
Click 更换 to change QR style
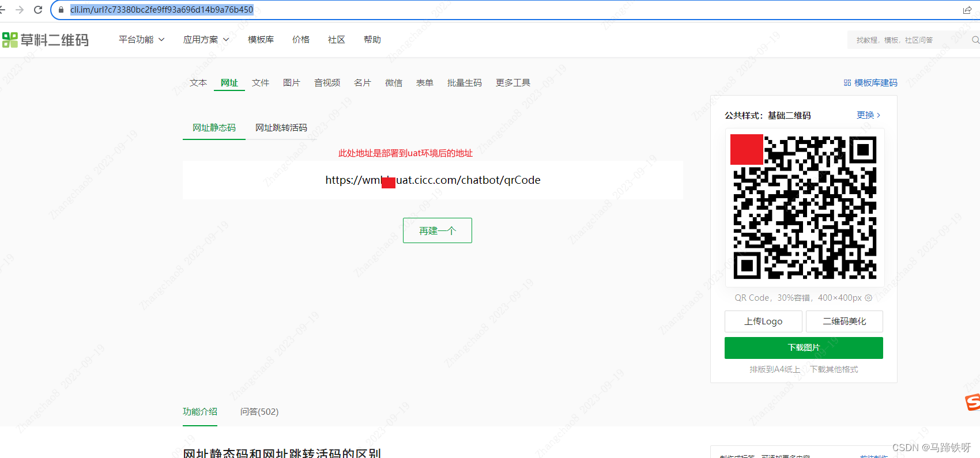pyautogui.click(x=869, y=115)
